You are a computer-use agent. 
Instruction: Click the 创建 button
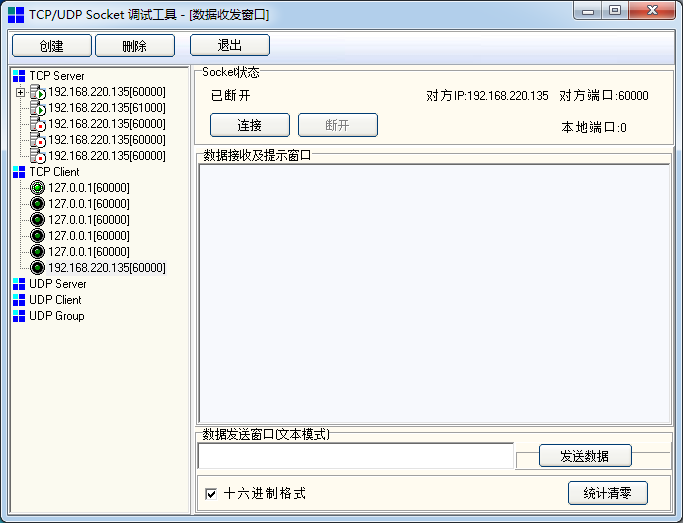52,46
